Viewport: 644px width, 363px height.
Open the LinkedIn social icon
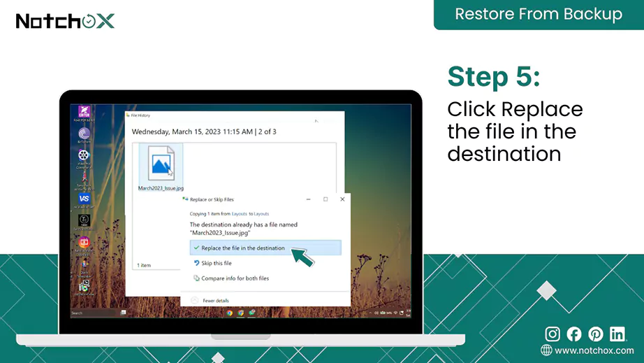pyautogui.click(x=617, y=334)
